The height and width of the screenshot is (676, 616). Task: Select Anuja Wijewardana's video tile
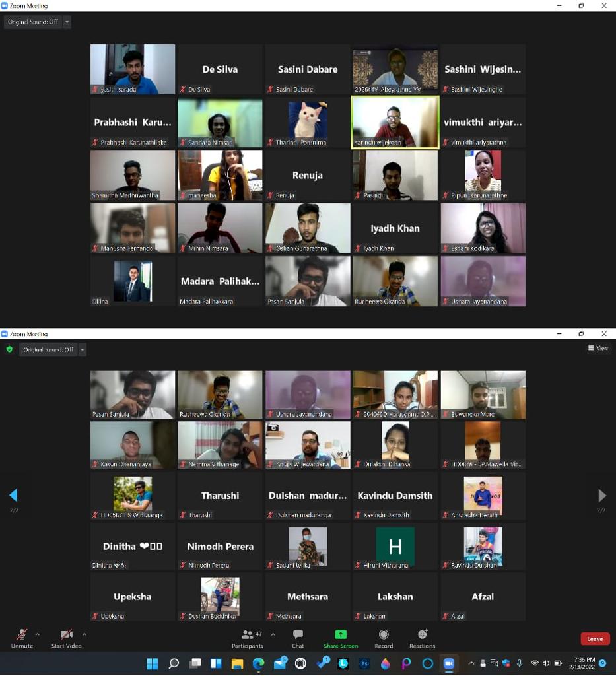tap(308, 445)
